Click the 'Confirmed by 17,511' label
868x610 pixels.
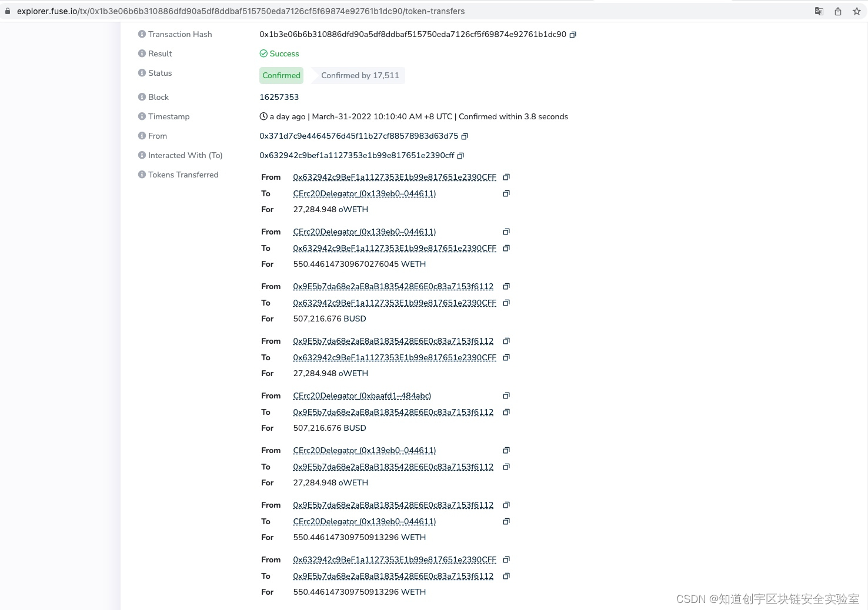pos(360,75)
